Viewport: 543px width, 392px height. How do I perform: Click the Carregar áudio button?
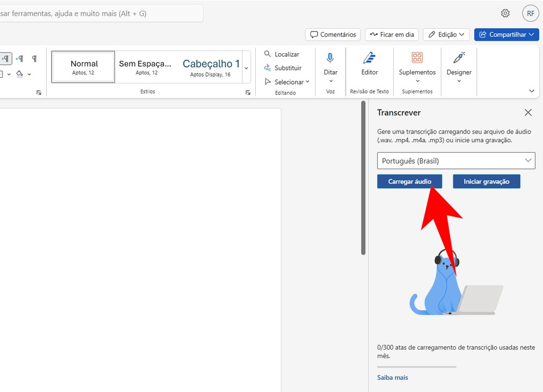[x=409, y=181]
